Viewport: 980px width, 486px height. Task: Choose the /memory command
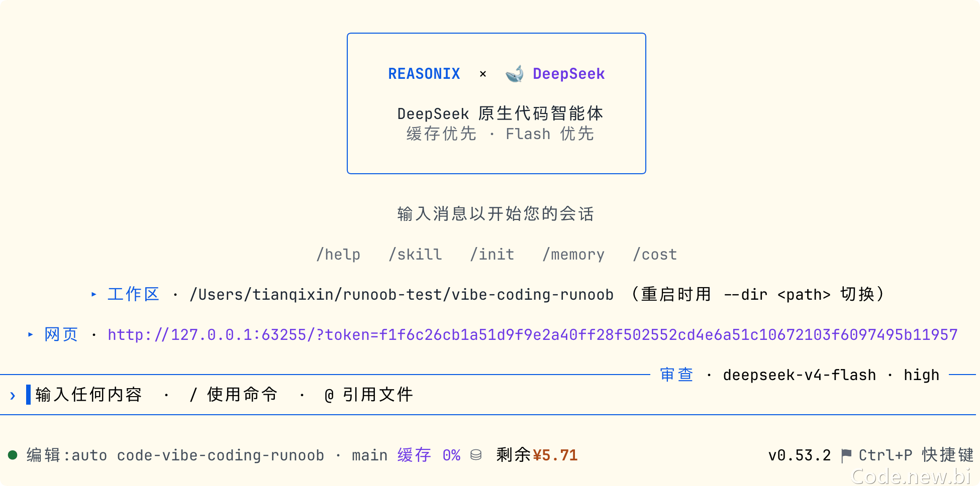pyautogui.click(x=573, y=255)
